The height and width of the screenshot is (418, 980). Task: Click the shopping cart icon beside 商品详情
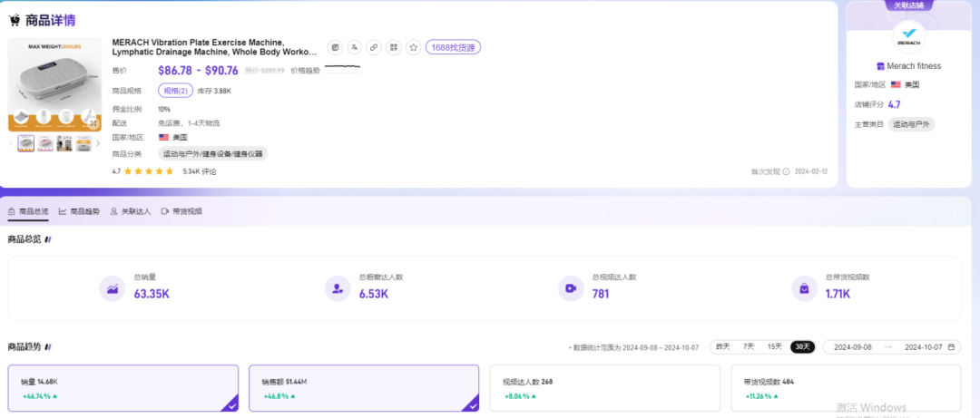(15, 20)
